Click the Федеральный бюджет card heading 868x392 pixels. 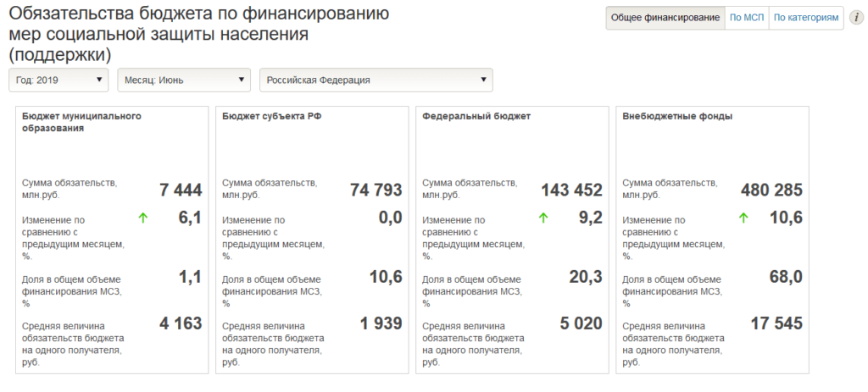pos(476,116)
